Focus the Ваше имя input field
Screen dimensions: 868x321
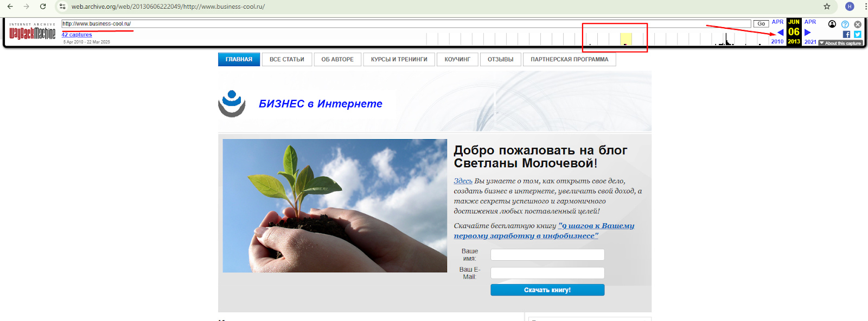[x=547, y=255]
